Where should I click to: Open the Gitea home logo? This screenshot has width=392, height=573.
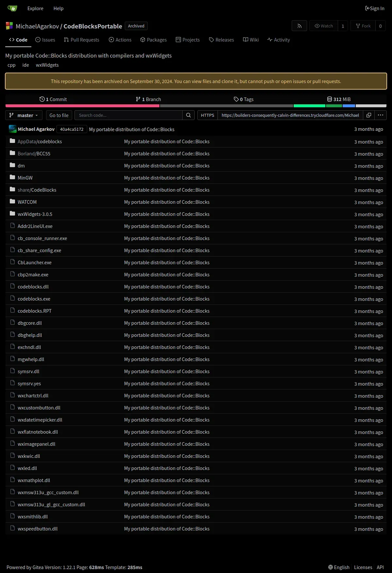coord(12,8)
